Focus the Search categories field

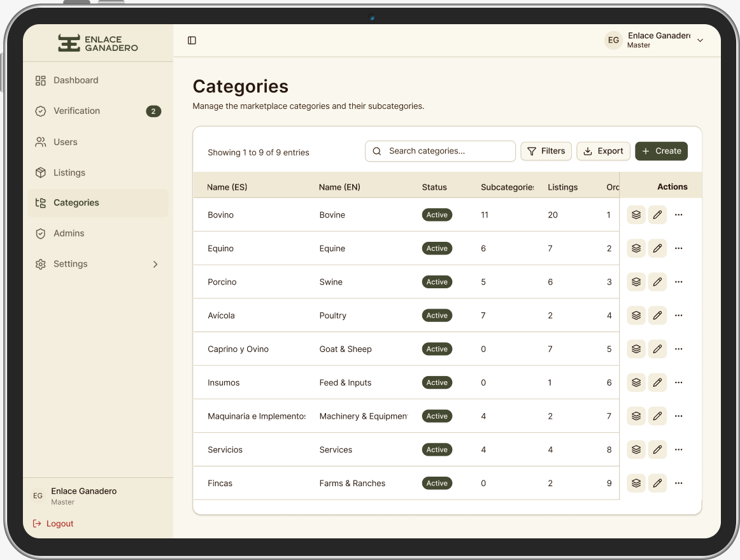click(x=440, y=151)
